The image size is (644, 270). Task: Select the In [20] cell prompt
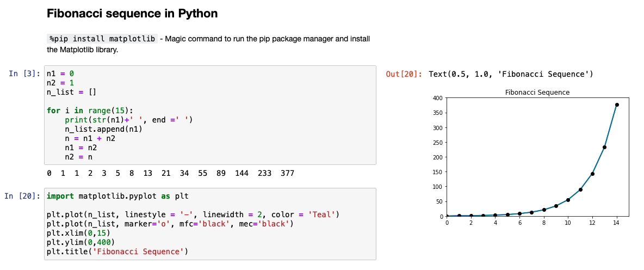coord(22,196)
